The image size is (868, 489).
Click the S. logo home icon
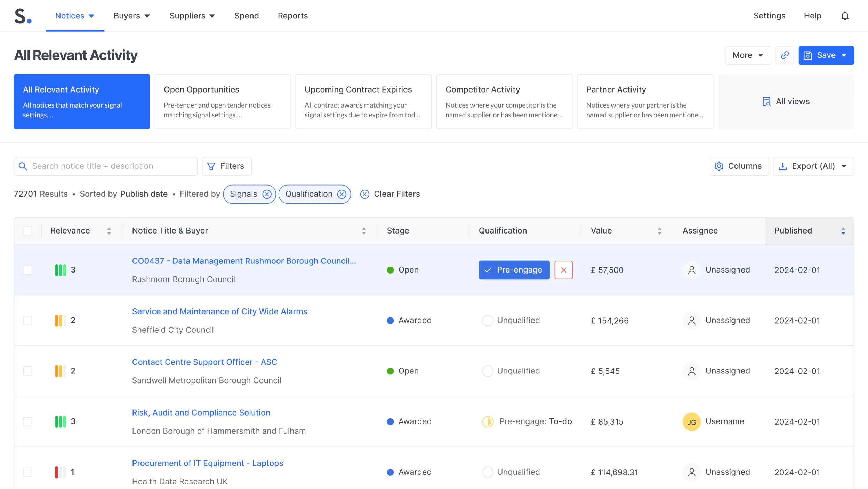(23, 16)
